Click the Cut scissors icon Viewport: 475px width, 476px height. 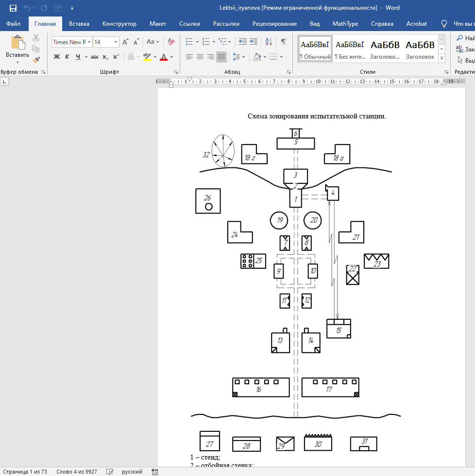(x=36, y=38)
